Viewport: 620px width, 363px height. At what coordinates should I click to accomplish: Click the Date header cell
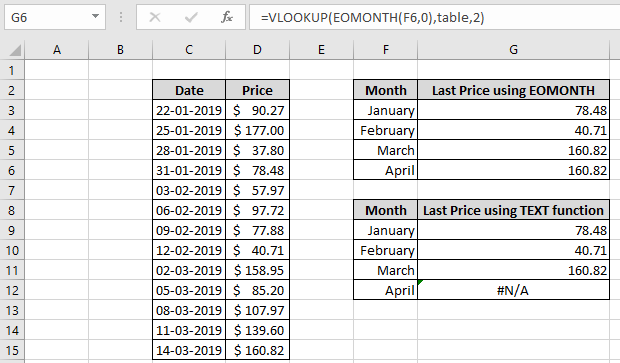click(x=189, y=90)
